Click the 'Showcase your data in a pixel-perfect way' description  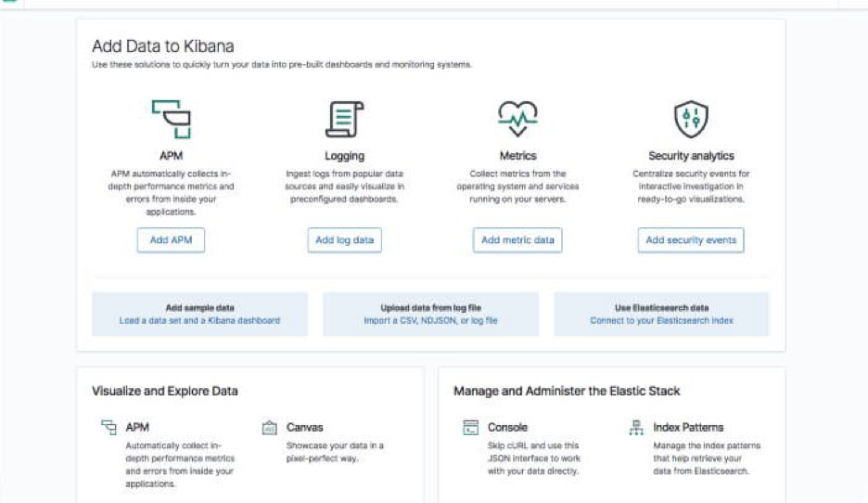pos(335,452)
